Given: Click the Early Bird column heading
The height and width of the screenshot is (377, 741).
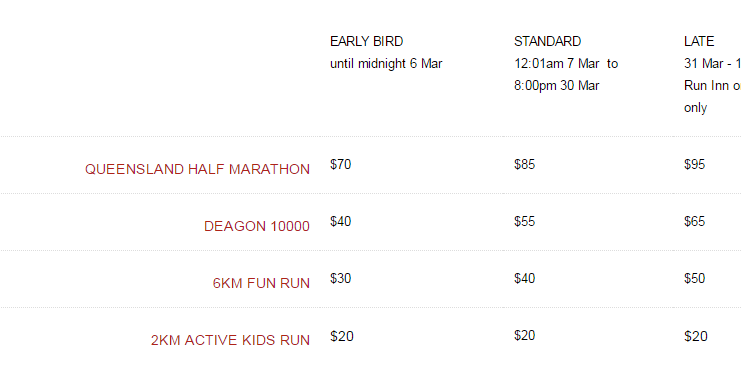Looking at the screenshot, I should click(366, 42).
